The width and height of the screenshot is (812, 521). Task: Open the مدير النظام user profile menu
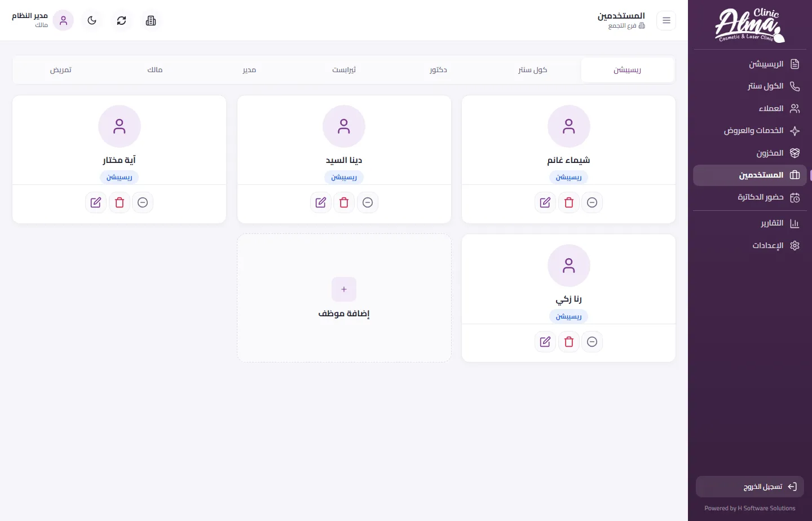click(43, 21)
